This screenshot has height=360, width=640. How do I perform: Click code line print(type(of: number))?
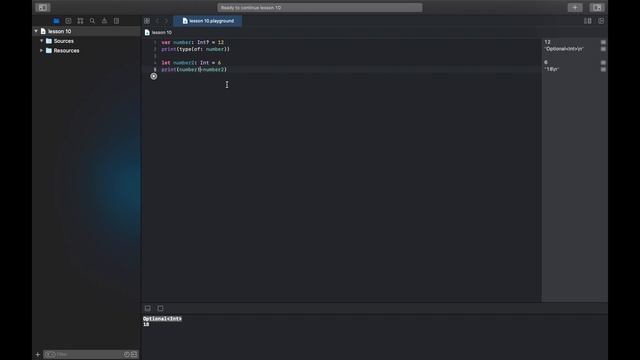(196, 49)
